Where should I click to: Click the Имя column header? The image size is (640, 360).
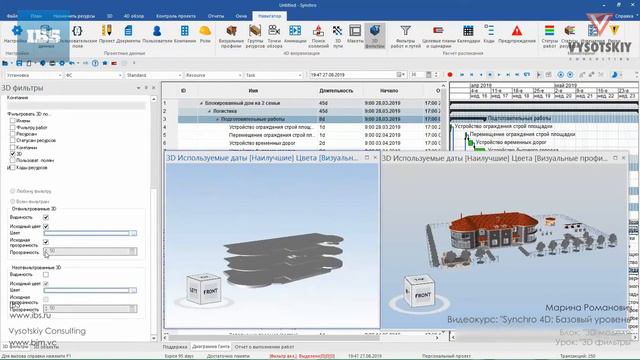click(253, 91)
